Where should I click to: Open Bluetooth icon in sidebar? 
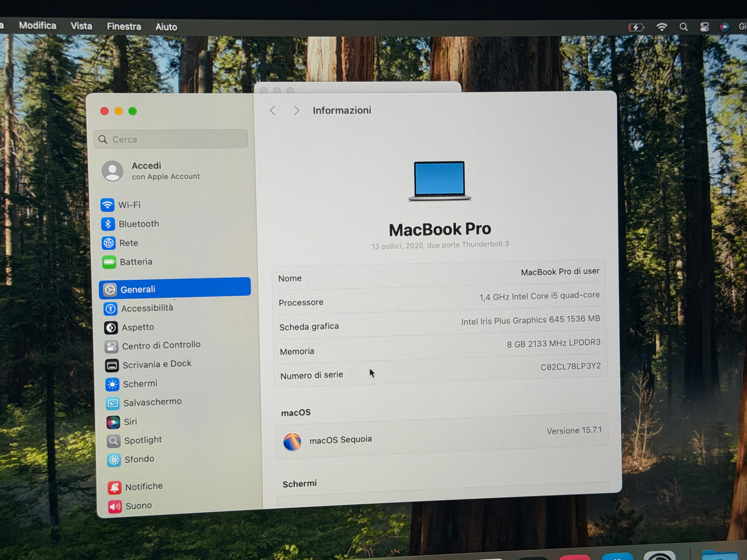pyautogui.click(x=108, y=224)
